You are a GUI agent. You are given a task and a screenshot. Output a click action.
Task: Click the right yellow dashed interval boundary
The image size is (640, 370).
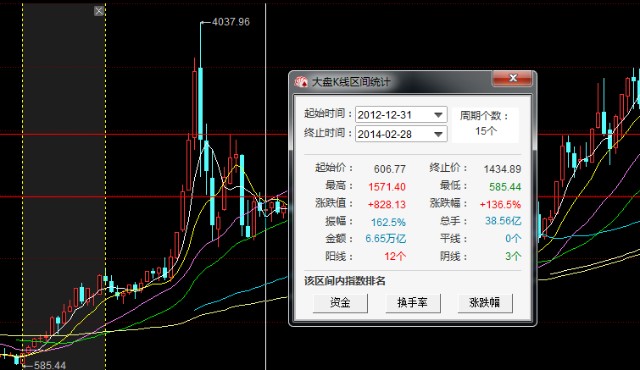pyautogui.click(x=106, y=184)
